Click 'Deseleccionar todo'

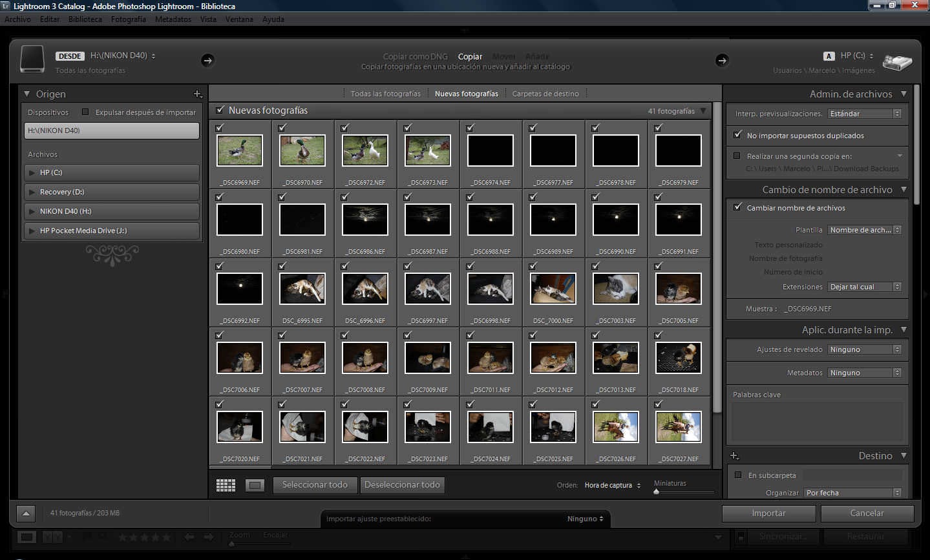click(403, 485)
